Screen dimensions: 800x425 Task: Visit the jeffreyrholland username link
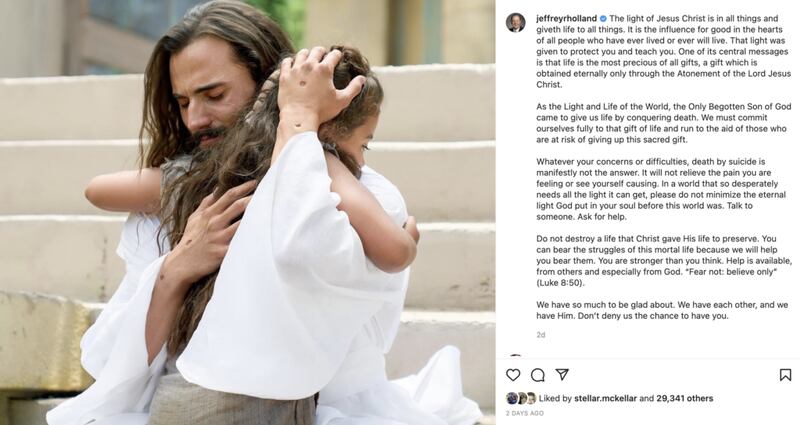click(566, 18)
